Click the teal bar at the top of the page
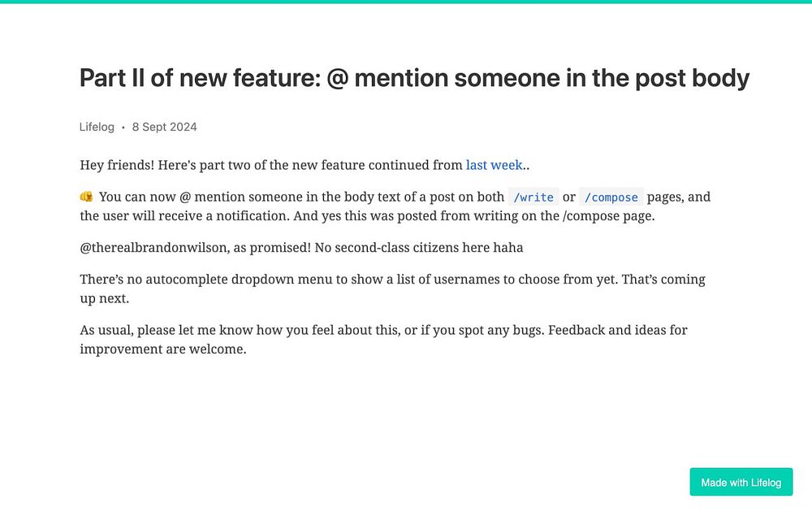 coord(406,2)
